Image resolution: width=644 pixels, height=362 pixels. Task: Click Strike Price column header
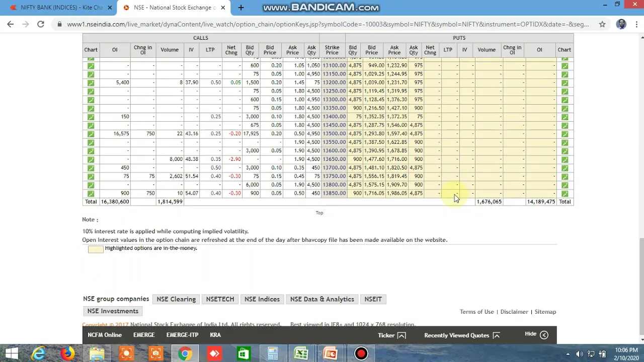(x=332, y=50)
